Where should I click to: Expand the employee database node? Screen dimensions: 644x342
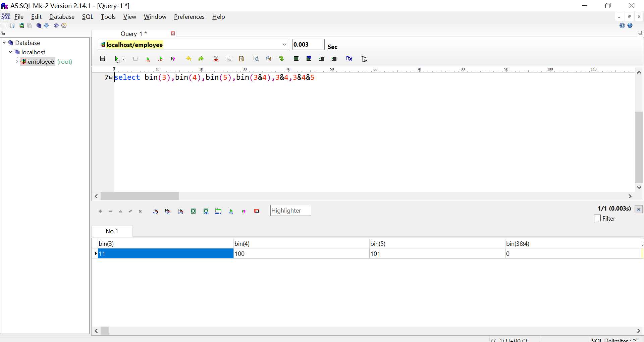pyautogui.click(x=17, y=61)
